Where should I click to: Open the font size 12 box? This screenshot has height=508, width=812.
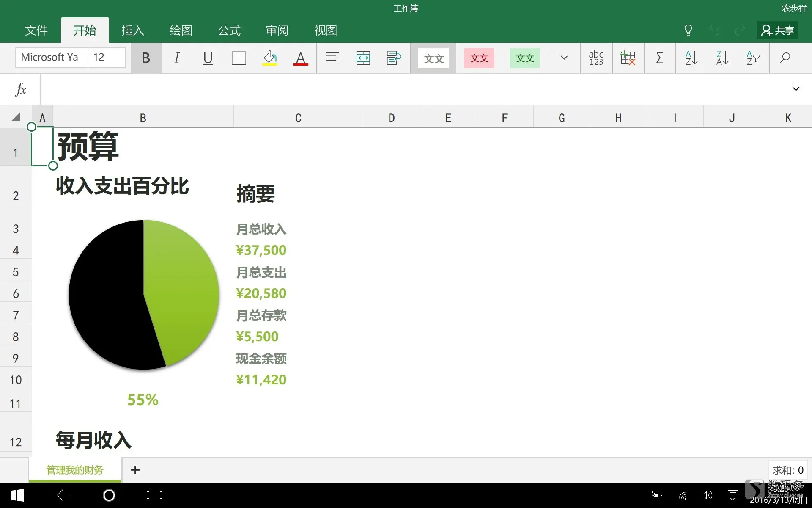107,58
